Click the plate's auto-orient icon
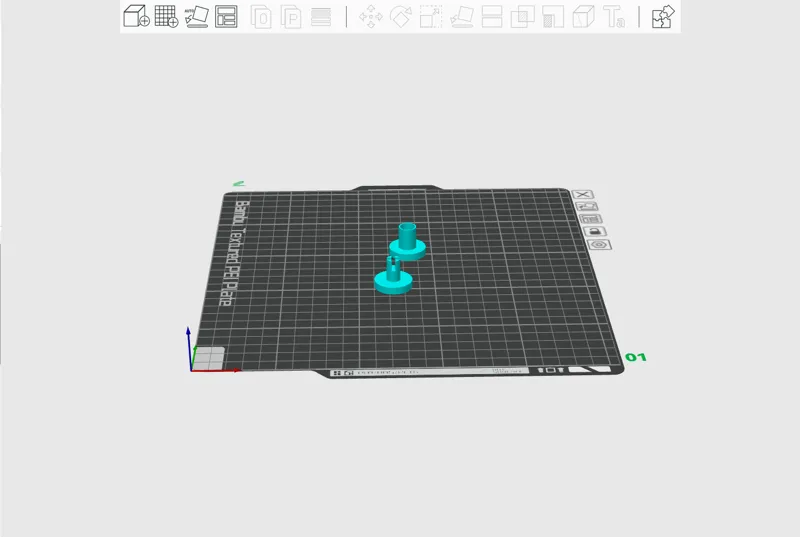The height and width of the screenshot is (537, 800). pos(587,206)
